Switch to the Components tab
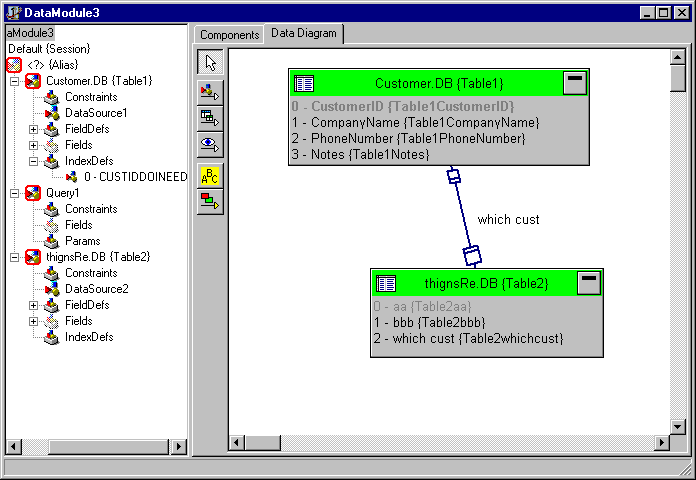Screen dimensions: 696x480 [229, 35]
